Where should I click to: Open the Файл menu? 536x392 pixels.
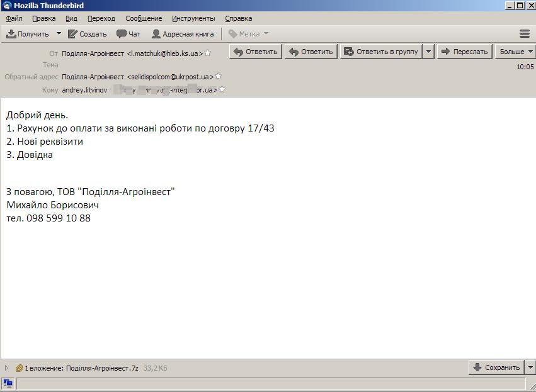tap(14, 18)
